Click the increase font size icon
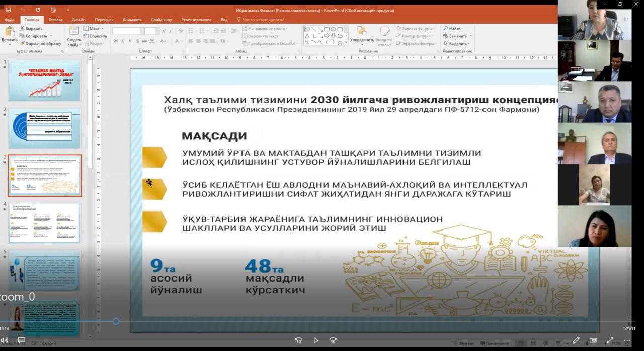This screenshot has width=644, height=351. 164,31
